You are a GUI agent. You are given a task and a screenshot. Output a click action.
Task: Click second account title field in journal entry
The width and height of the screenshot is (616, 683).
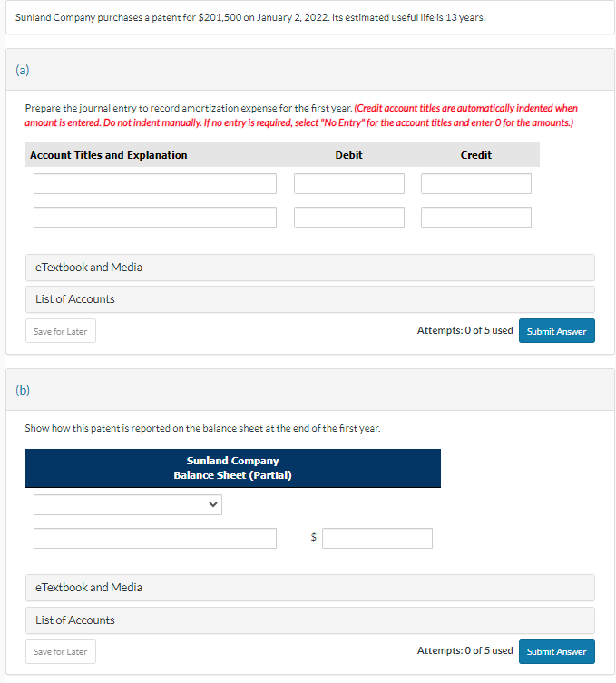tap(154, 218)
